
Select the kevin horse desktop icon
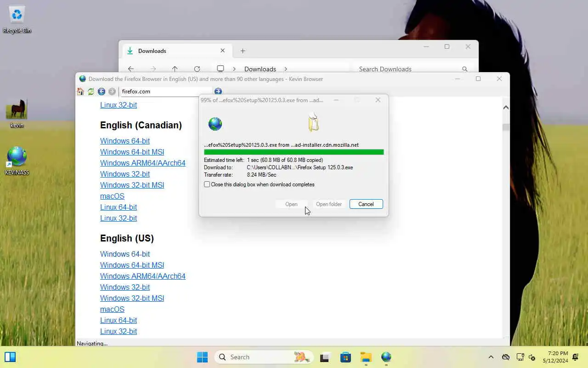click(x=17, y=114)
